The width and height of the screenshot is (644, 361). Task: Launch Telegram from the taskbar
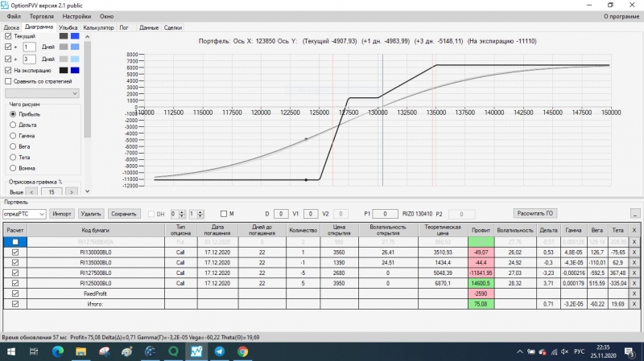(x=220, y=351)
